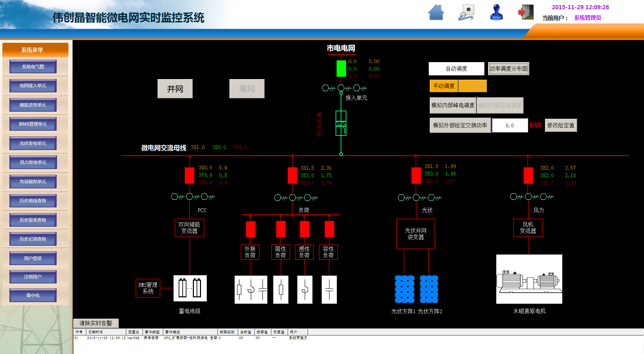Toggle the red PCS breaker switch
Viewport: 644px width, 354px height.
coord(189,175)
